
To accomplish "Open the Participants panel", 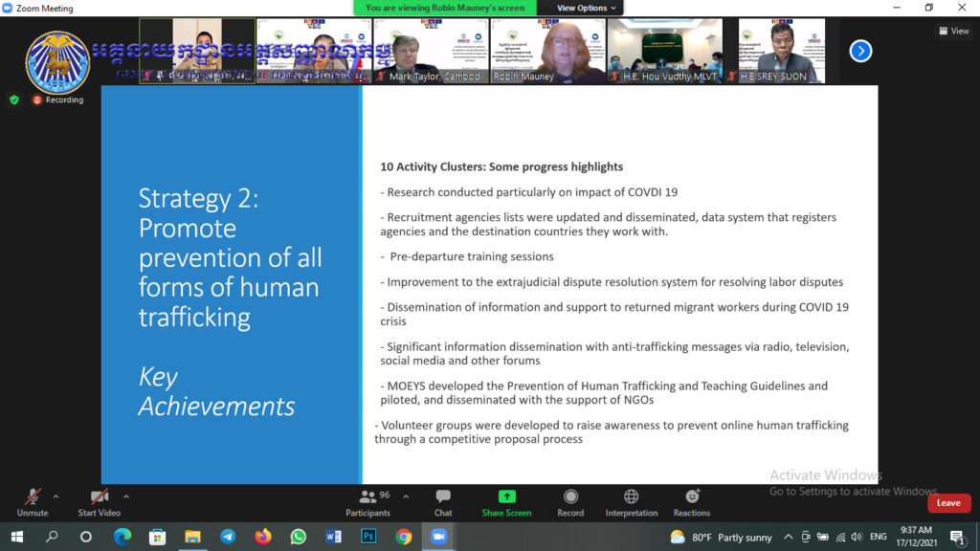I will pyautogui.click(x=368, y=503).
